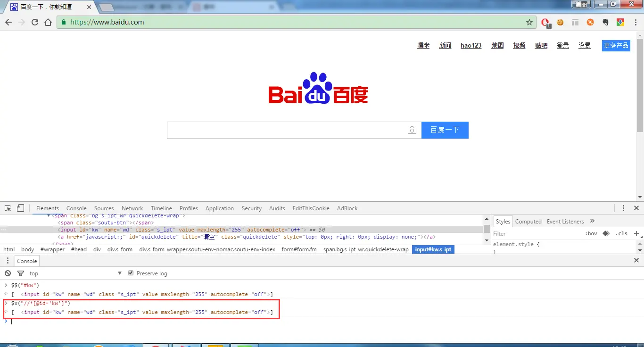Open the 新闻 link
Image resolution: width=644 pixels, height=347 pixels.
point(445,46)
